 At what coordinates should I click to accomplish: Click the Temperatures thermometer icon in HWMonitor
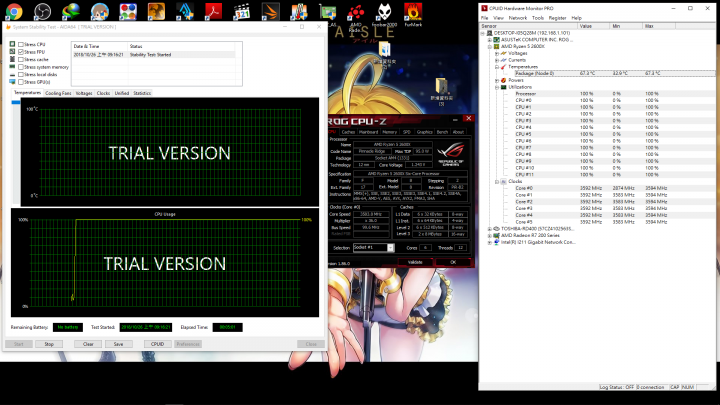pyautogui.click(x=503, y=67)
